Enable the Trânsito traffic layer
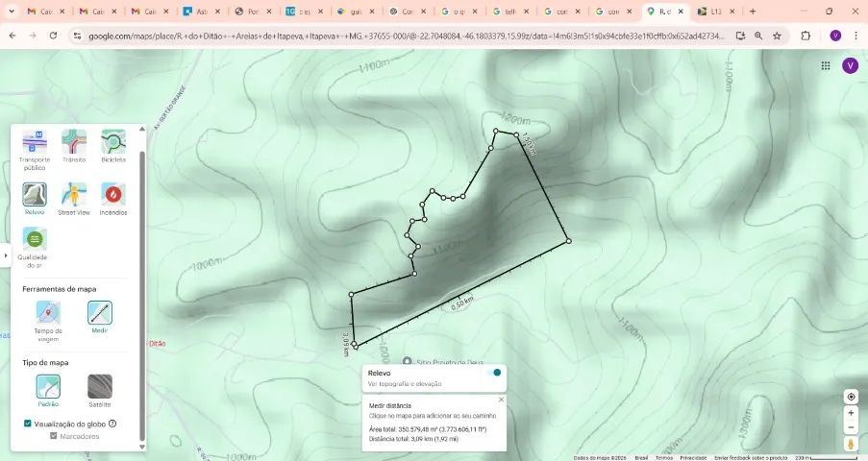This screenshot has width=868, height=461. (74, 142)
